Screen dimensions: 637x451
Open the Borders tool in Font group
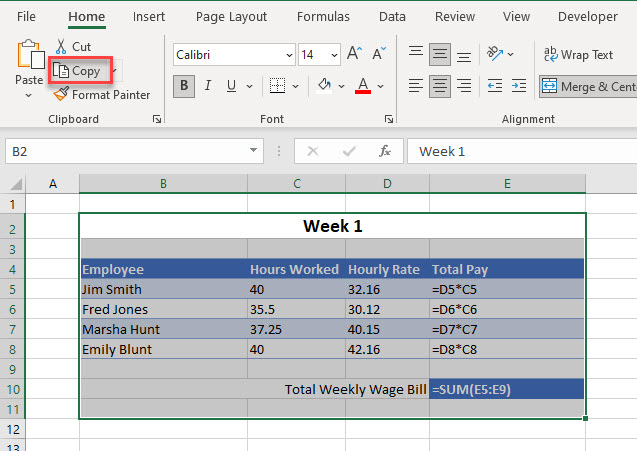point(278,86)
